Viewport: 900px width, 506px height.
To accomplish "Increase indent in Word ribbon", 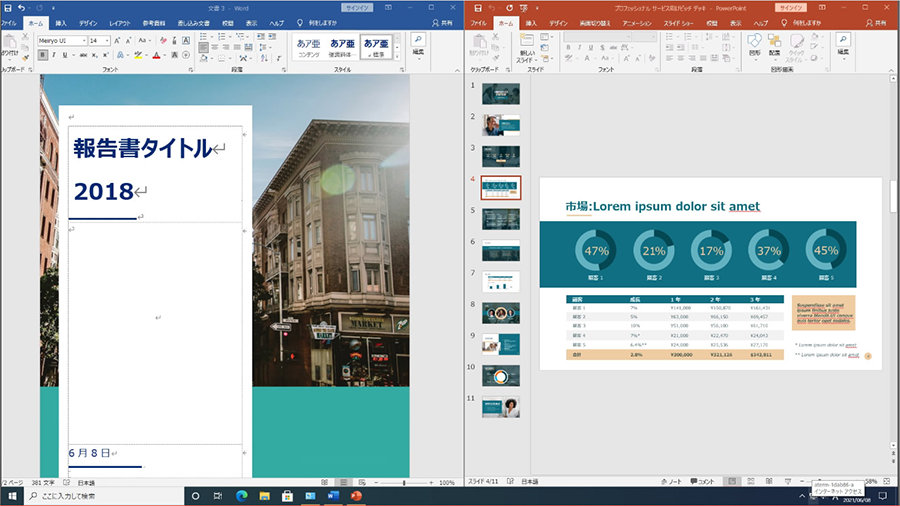I will coord(274,36).
